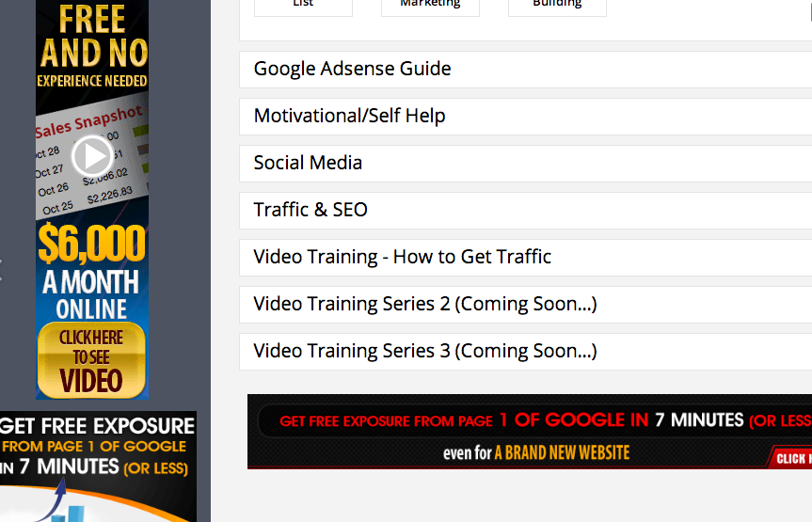Click the play icon on sales video ad
The image size is (812, 522).
[92, 155]
